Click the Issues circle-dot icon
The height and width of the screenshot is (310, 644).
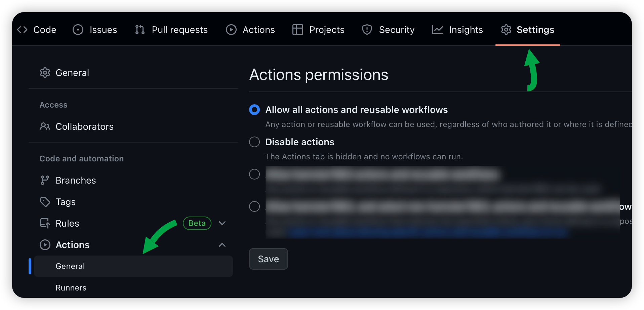(x=78, y=30)
